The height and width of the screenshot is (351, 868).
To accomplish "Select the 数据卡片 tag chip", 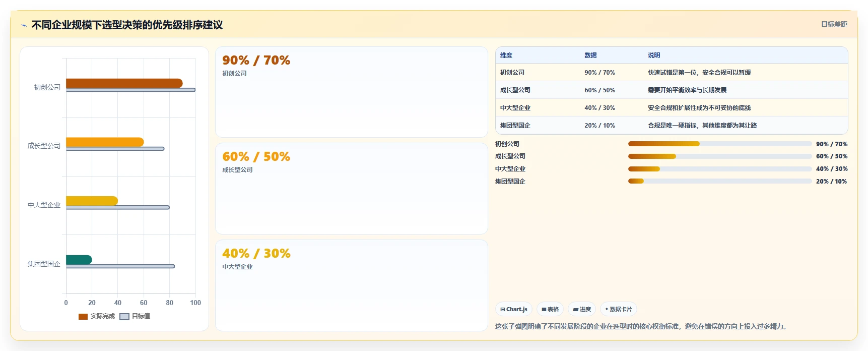I will (618, 309).
